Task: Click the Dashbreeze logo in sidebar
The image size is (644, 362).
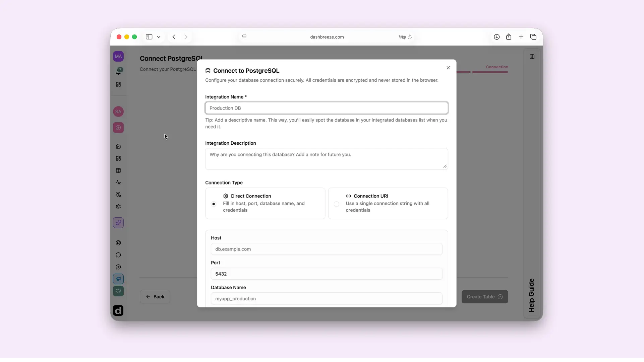Action: pos(118,310)
